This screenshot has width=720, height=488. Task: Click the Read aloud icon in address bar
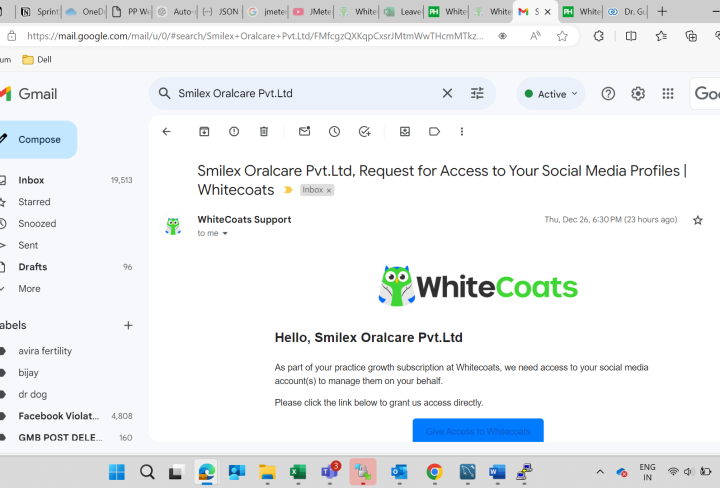pos(535,36)
